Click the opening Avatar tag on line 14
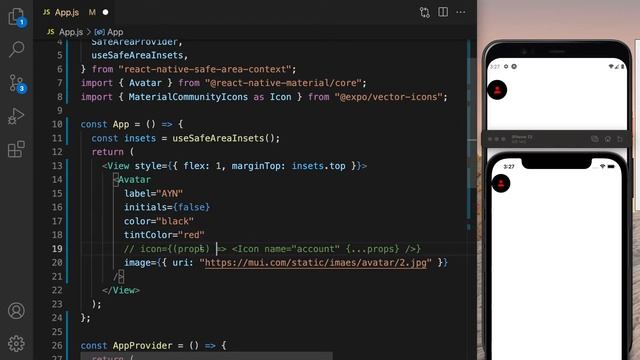Screen dimensions: 640x360 point(132,180)
